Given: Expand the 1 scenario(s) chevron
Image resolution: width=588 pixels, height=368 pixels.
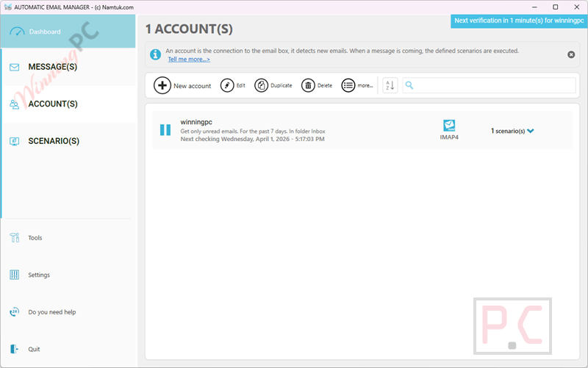Looking at the screenshot, I should pyautogui.click(x=530, y=131).
